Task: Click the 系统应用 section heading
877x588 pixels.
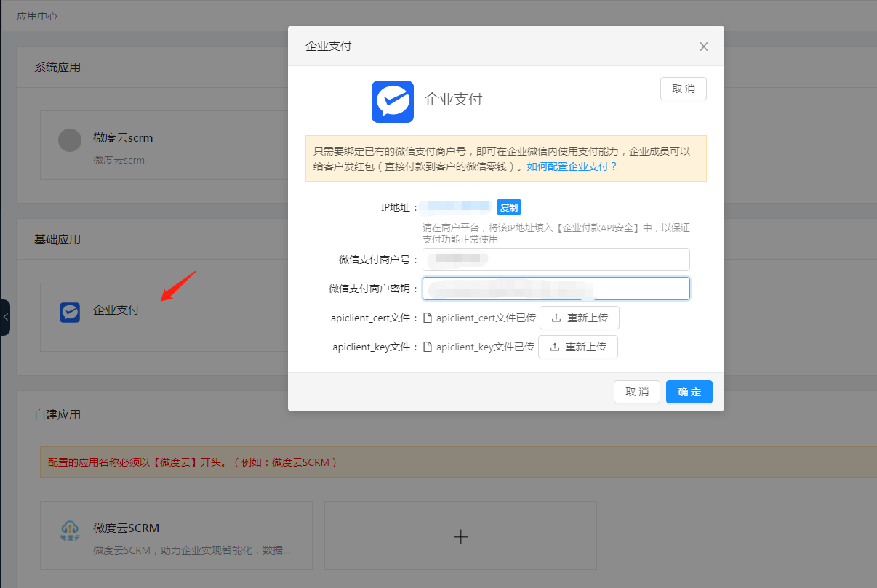Action: click(57, 67)
